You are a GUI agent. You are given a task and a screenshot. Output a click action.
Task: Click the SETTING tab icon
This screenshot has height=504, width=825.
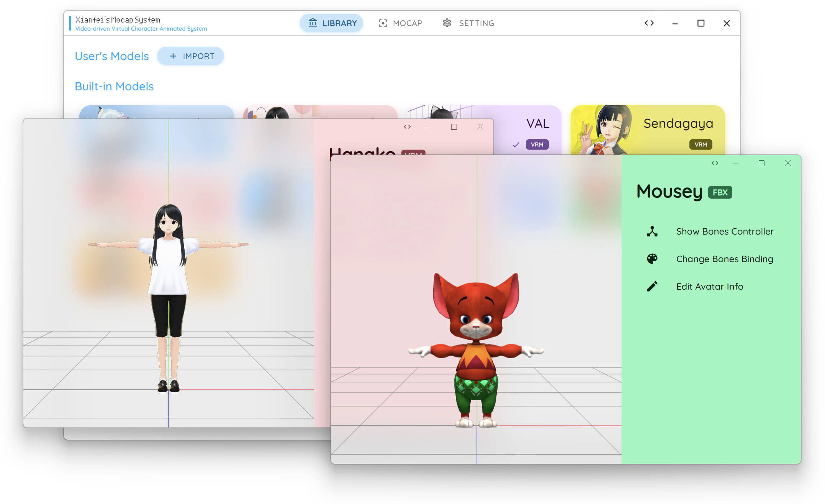point(447,24)
